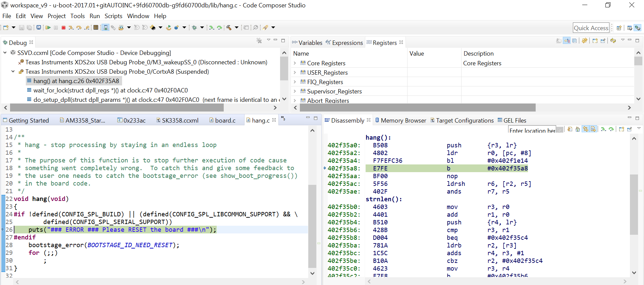Toggle the highlighted connect target toolbar button
The height and width of the screenshot is (285, 644).
tap(105, 27)
